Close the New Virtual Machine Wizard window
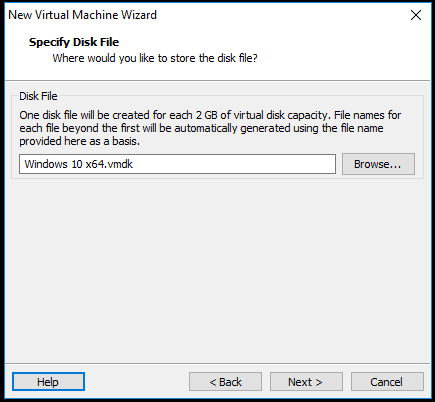The image size is (435, 402). tap(416, 15)
